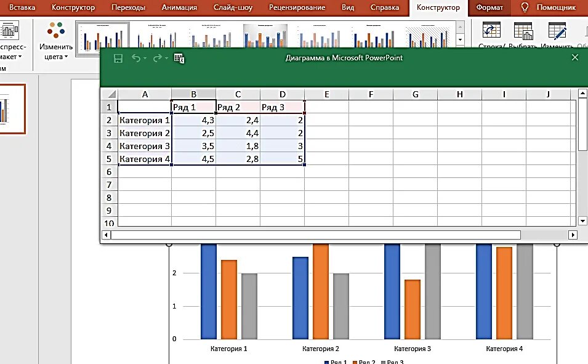Expand chart styles gallery
Viewport: 588px width, 364px height.
(460, 40)
